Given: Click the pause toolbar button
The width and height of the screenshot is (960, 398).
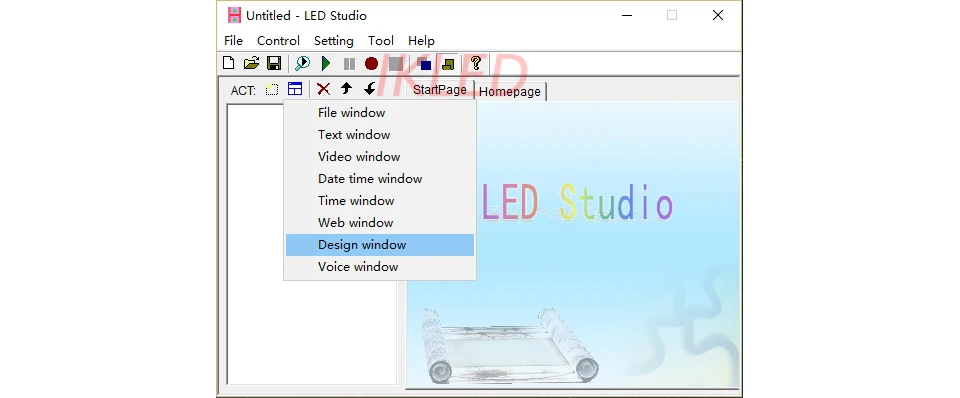Looking at the screenshot, I should pyautogui.click(x=349, y=63).
